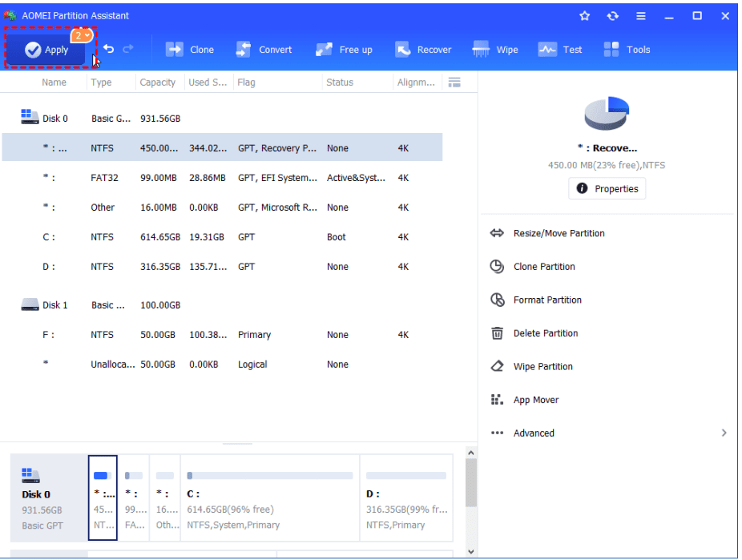Sort by the Name column header
This screenshot has width=742, height=560.
point(54,83)
